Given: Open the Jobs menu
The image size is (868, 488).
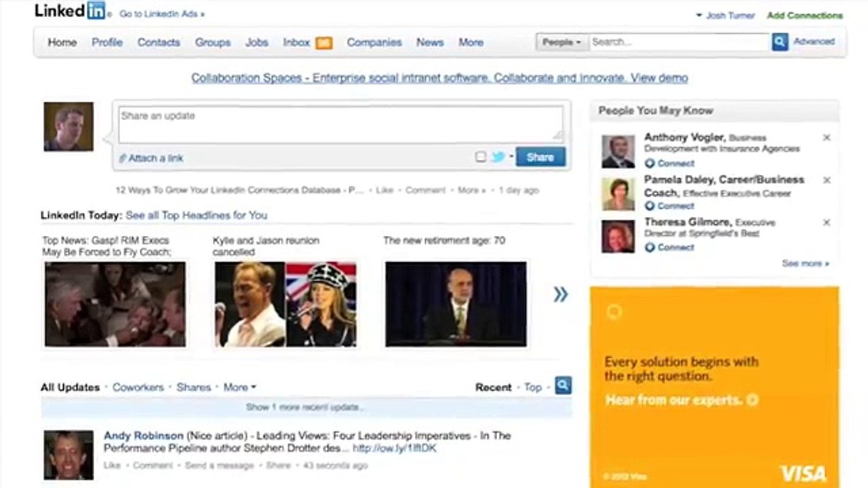Looking at the screenshot, I should tap(257, 43).
